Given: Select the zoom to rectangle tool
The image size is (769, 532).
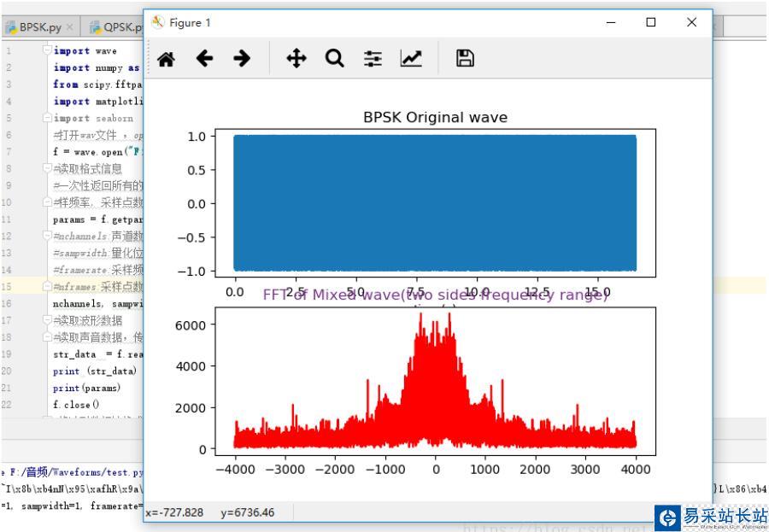Looking at the screenshot, I should coord(334,58).
